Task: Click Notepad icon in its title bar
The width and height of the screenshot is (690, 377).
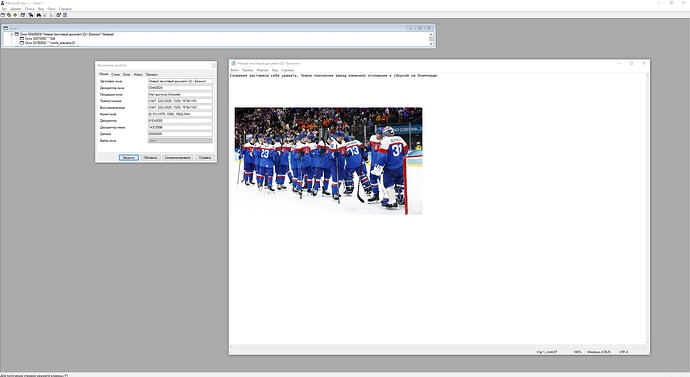Action: click(233, 63)
